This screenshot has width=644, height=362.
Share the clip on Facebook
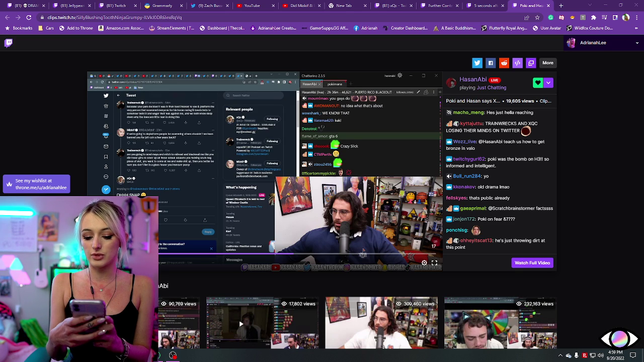point(491,63)
